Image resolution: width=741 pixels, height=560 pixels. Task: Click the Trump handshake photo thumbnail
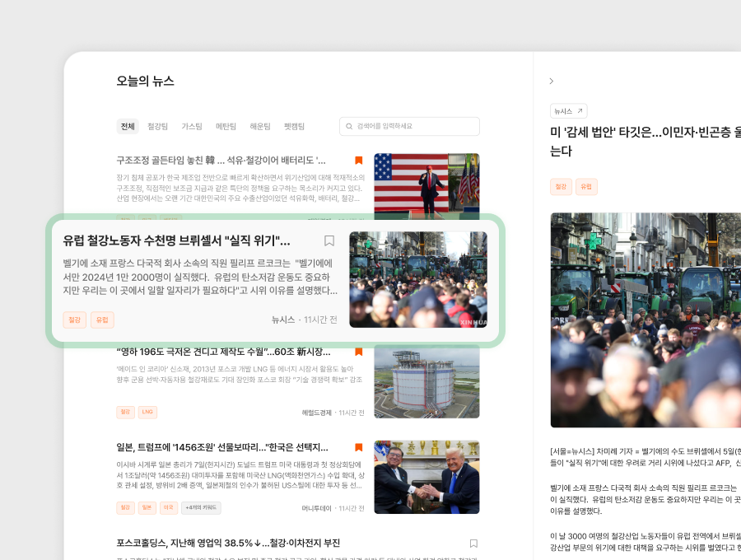coord(426,477)
